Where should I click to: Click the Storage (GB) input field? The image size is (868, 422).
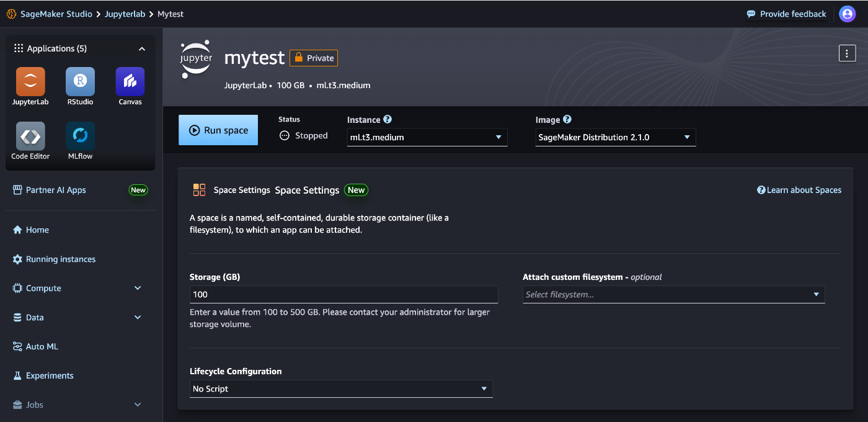(x=344, y=294)
